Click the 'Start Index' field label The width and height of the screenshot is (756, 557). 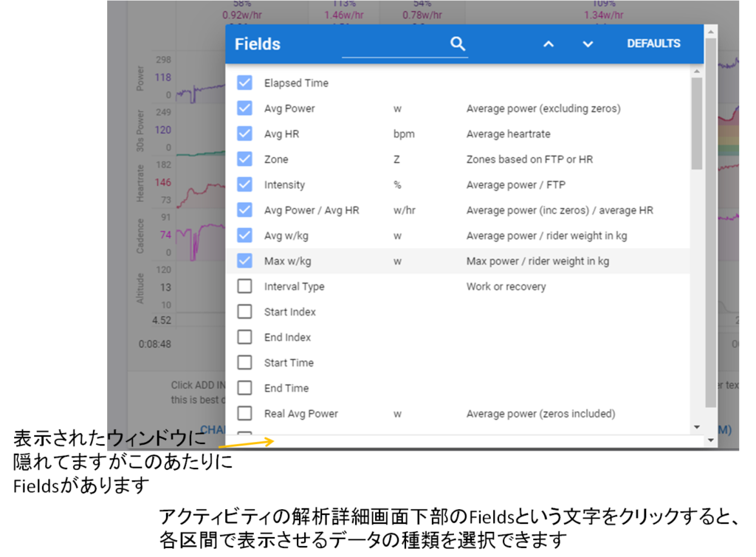289,312
